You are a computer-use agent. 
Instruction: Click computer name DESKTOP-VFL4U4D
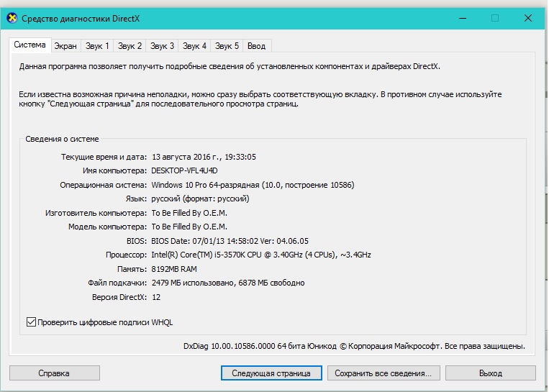click(x=184, y=170)
